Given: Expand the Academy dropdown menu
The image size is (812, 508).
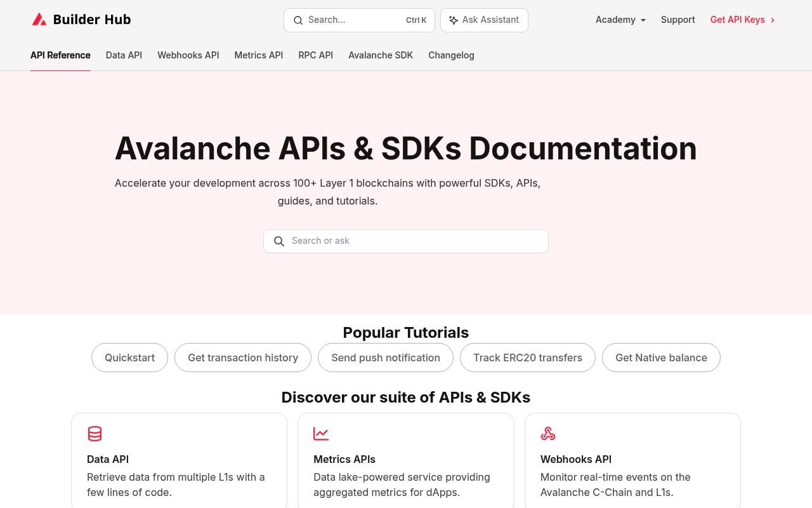Looking at the screenshot, I should [x=620, y=20].
